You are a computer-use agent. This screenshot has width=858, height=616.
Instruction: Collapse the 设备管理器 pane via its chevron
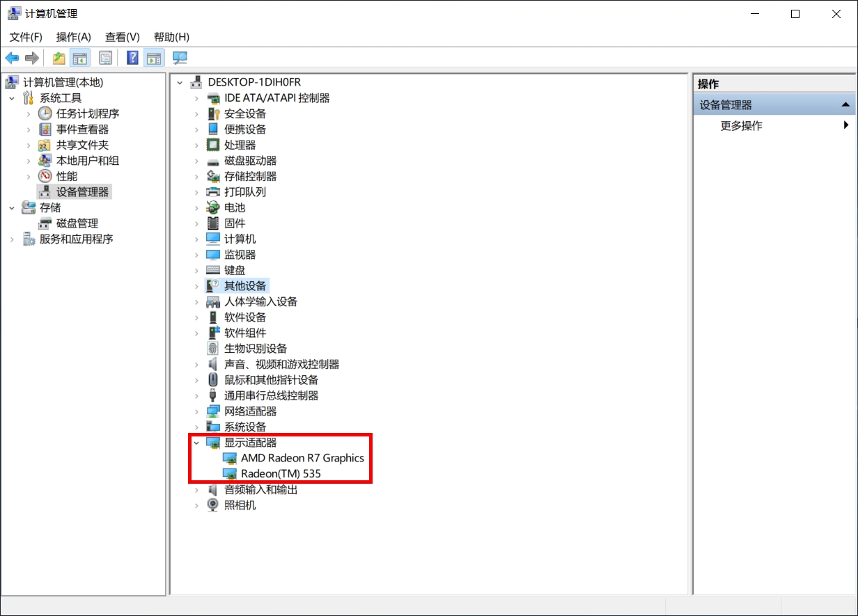846,104
